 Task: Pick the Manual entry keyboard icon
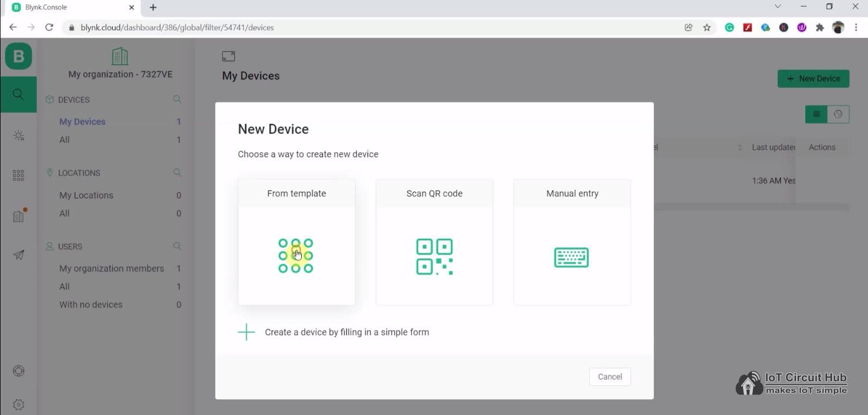571,257
